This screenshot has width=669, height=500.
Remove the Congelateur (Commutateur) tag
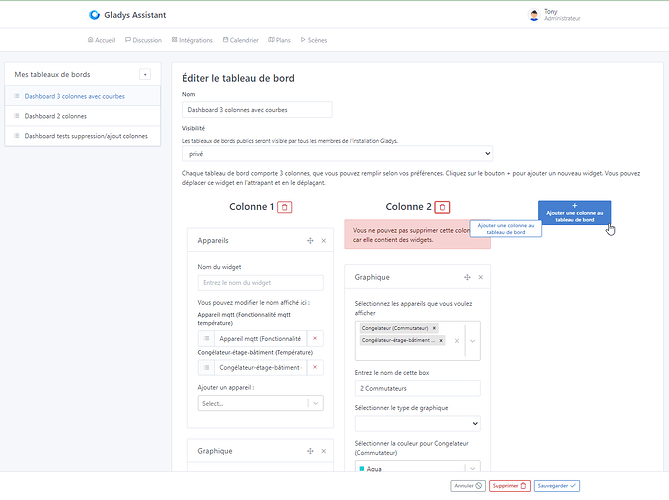tap(434, 328)
